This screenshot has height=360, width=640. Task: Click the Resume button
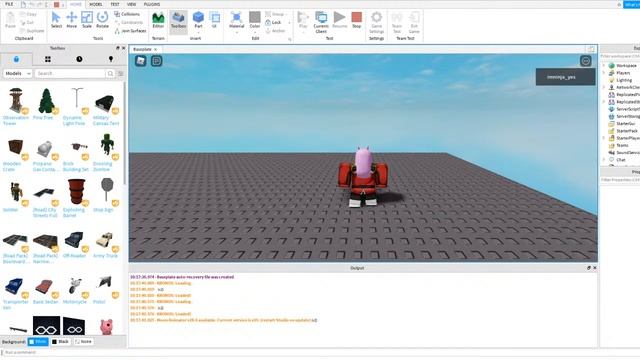click(339, 20)
